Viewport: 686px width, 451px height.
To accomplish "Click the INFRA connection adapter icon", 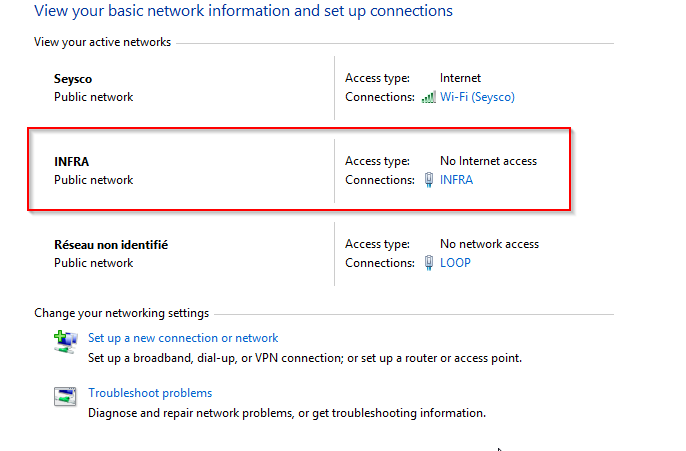I will [x=429, y=180].
